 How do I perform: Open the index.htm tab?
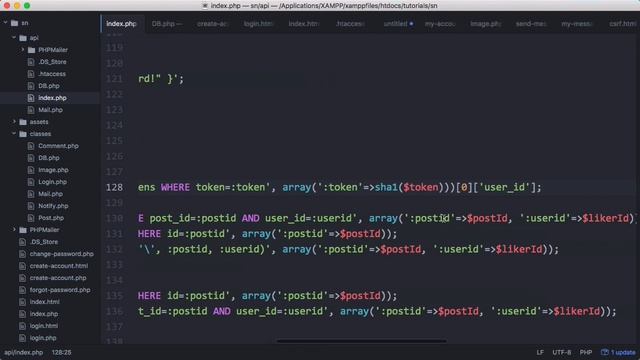[x=304, y=24]
